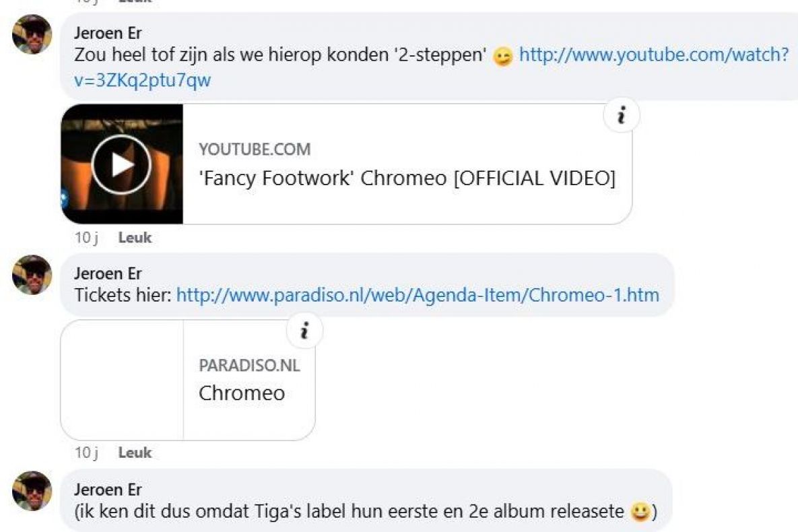Screen dimensions: 798x532
Task: Click Jeroen Er name on last comment
Action: point(107,489)
